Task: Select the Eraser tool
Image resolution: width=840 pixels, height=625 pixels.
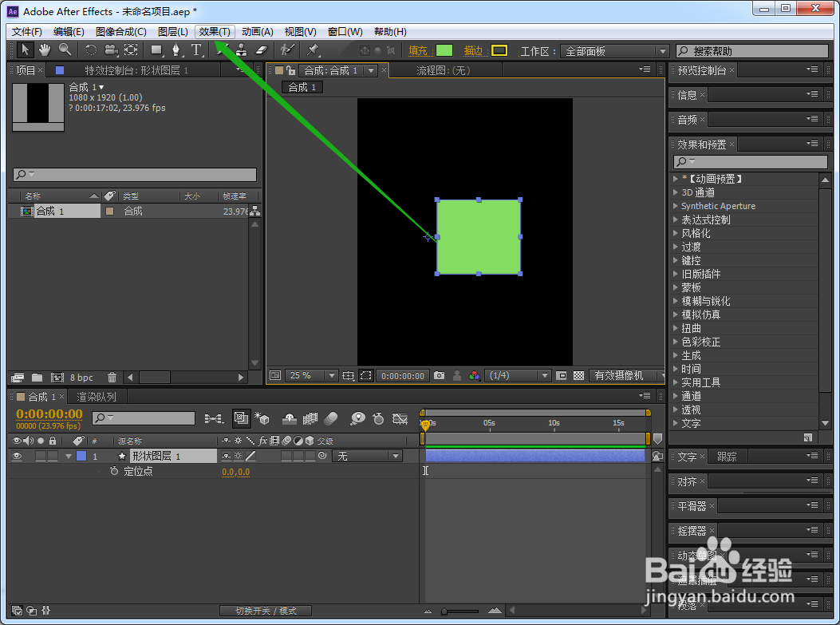Action: click(262, 50)
